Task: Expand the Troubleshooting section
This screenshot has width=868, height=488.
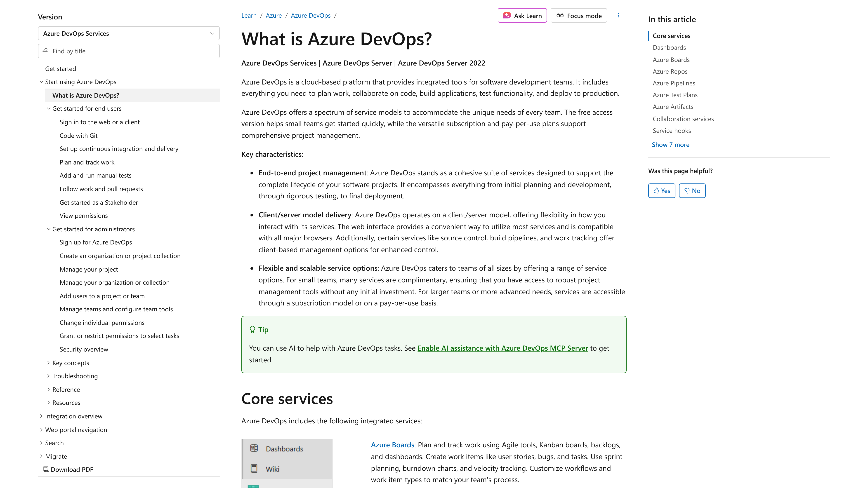Action: [x=49, y=376]
